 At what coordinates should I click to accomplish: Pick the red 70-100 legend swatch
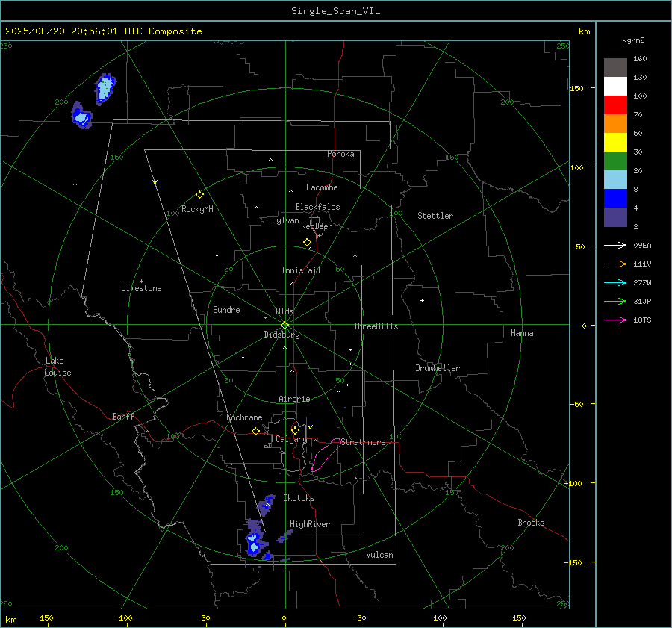coord(615,105)
